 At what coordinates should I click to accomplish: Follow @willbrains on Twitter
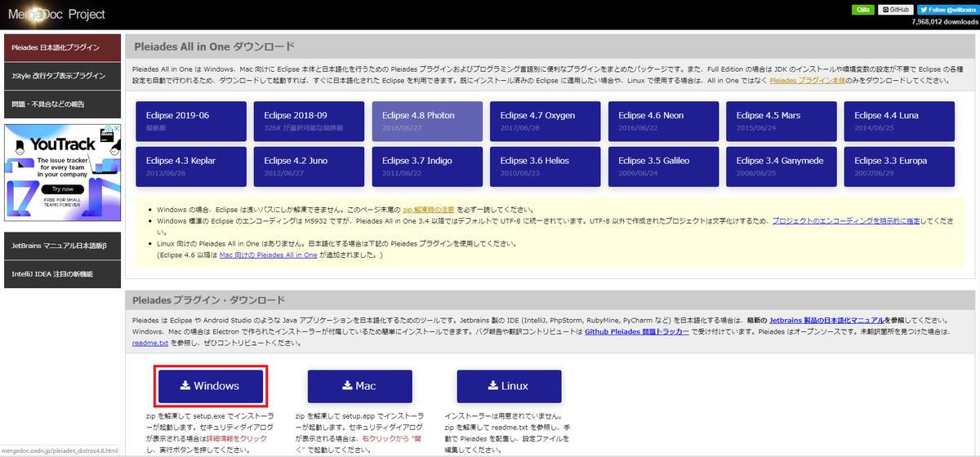tap(947, 9)
